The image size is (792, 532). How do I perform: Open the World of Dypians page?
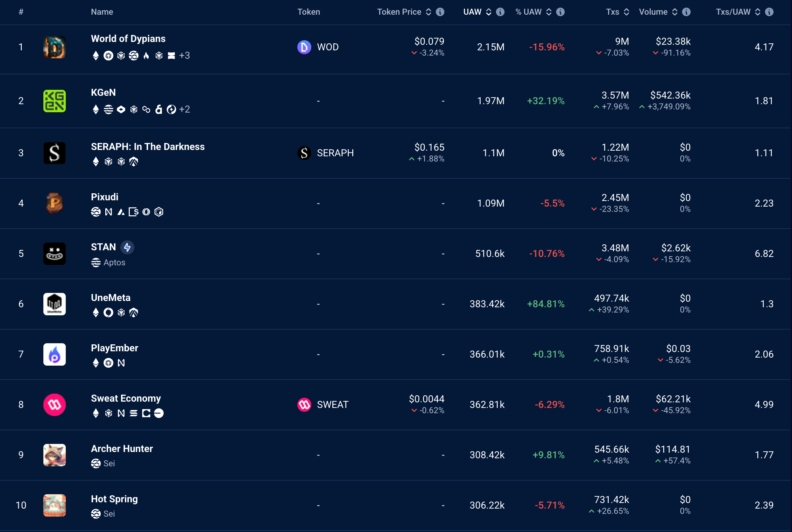128,39
